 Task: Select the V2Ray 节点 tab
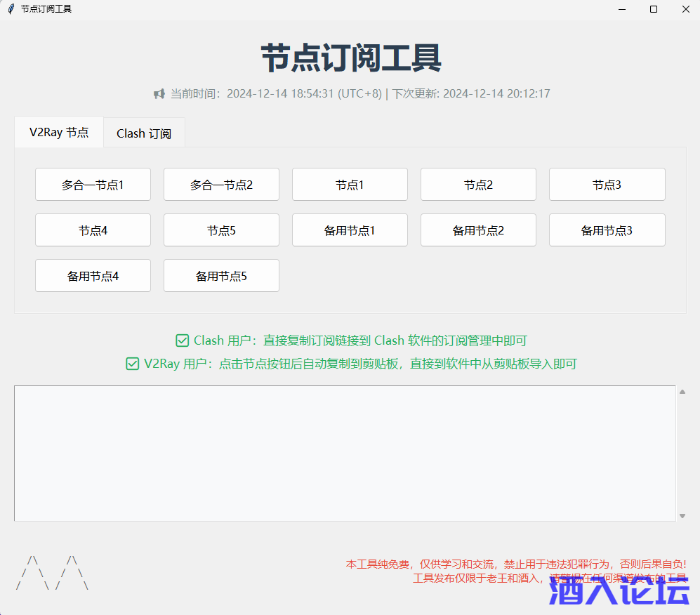58,132
